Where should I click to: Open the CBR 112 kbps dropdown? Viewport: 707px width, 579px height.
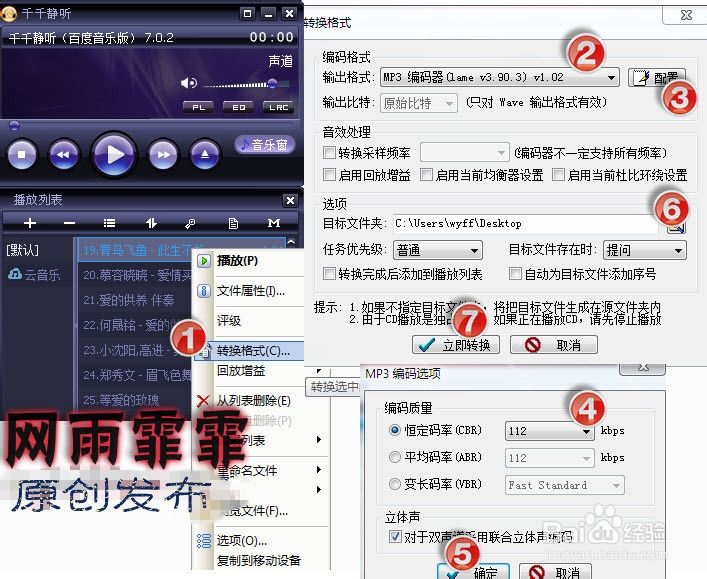pos(549,431)
